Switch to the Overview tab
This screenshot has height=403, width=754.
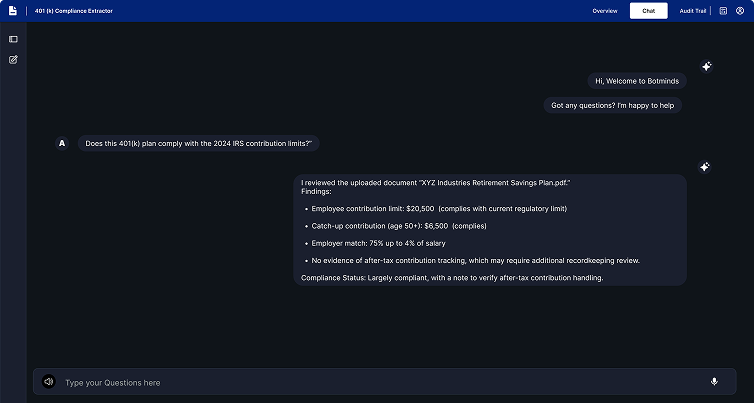click(604, 11)
